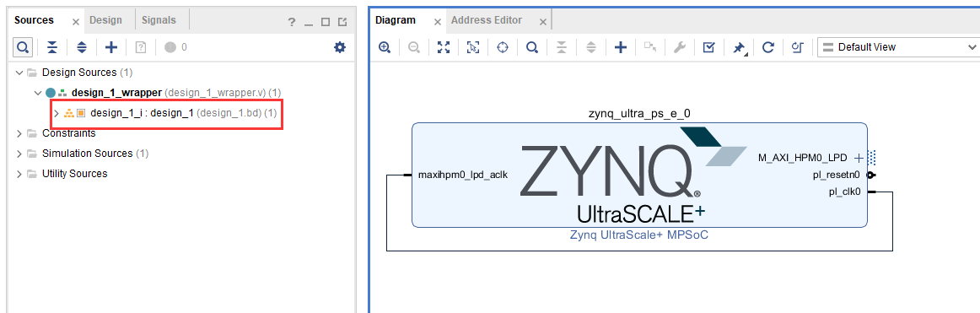Select Simulation Sources tree item
The height and width of the screenshot is (313, 980).
[x=88, y=154]
